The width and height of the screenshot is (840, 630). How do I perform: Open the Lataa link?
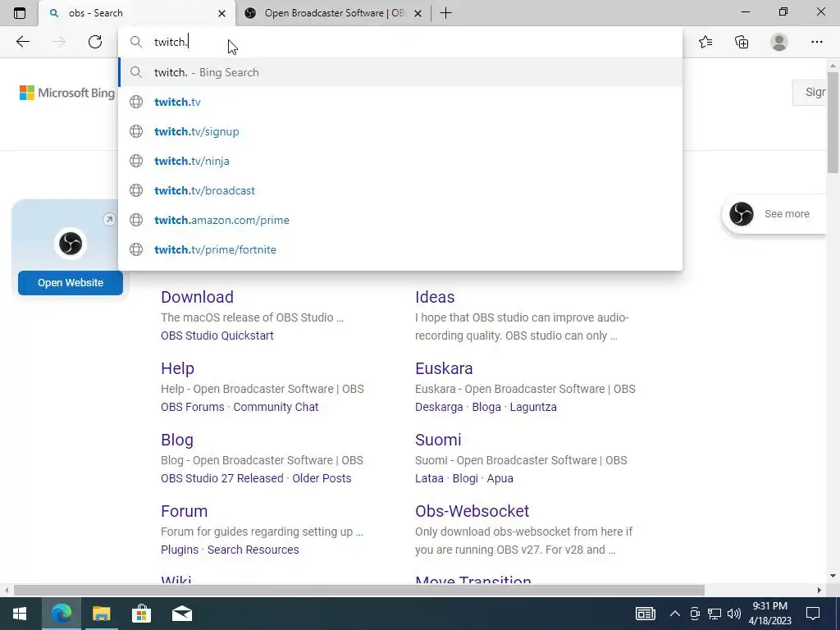coord(429,478)
